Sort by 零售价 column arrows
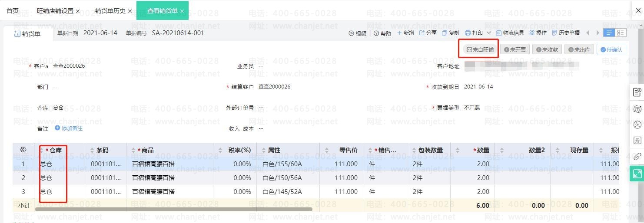This screenshot has height=223, width=644. coord(326,150)
